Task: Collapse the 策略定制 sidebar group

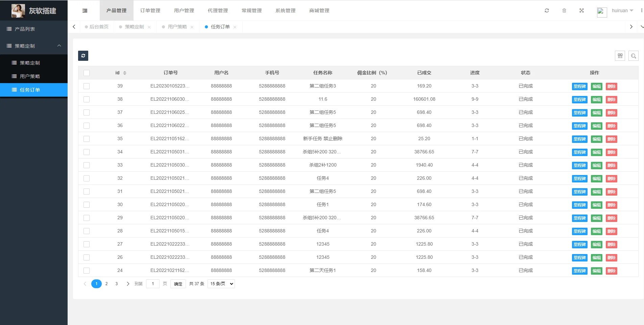Action: (34, 46)
